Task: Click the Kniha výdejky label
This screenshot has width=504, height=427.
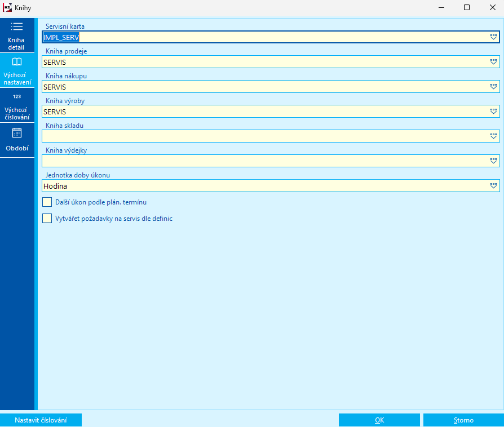Action: pos(66,150)
